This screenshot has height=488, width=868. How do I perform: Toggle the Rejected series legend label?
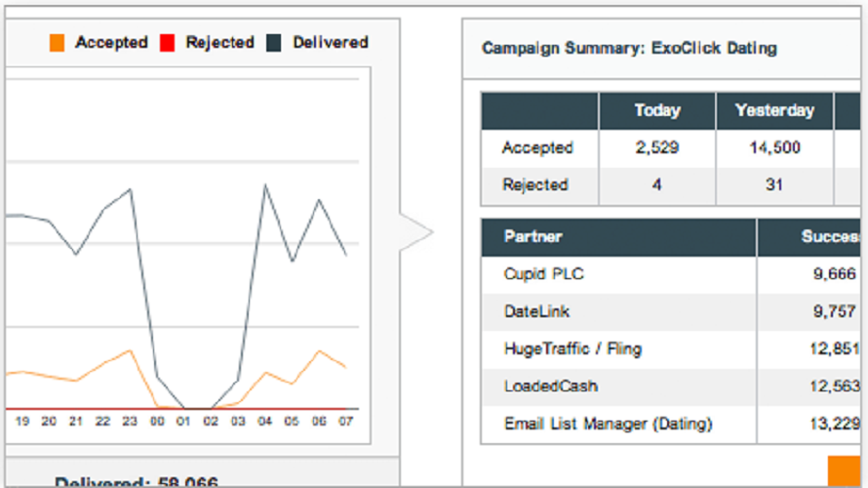coord(219,43)
